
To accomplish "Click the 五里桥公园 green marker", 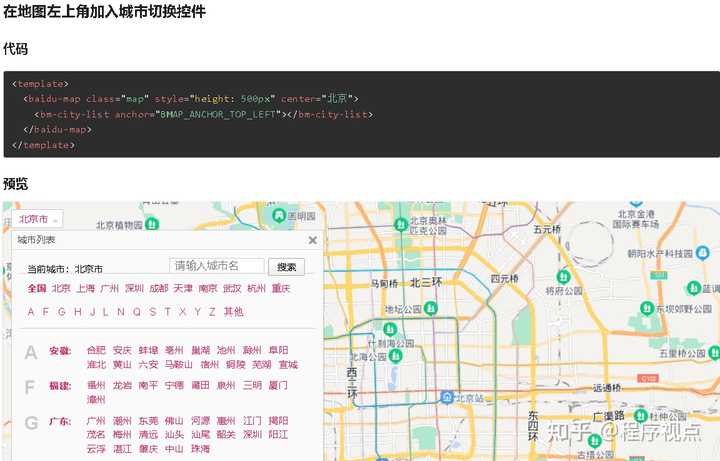I will click(x=714, y=353).
